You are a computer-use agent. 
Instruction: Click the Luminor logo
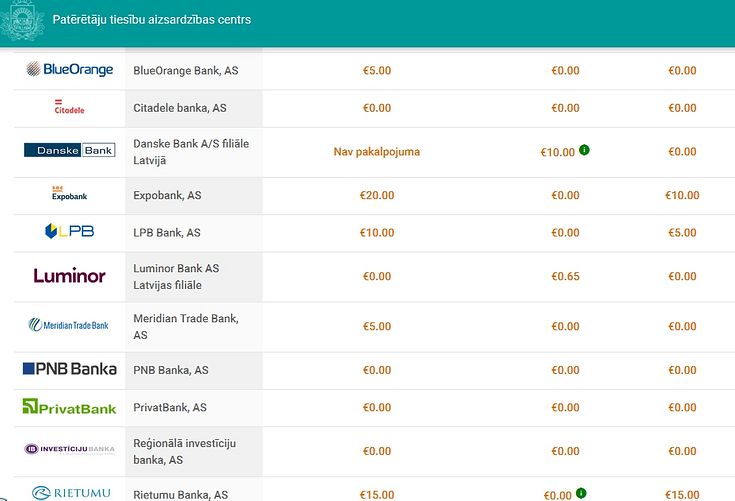[x=69, y=276]
